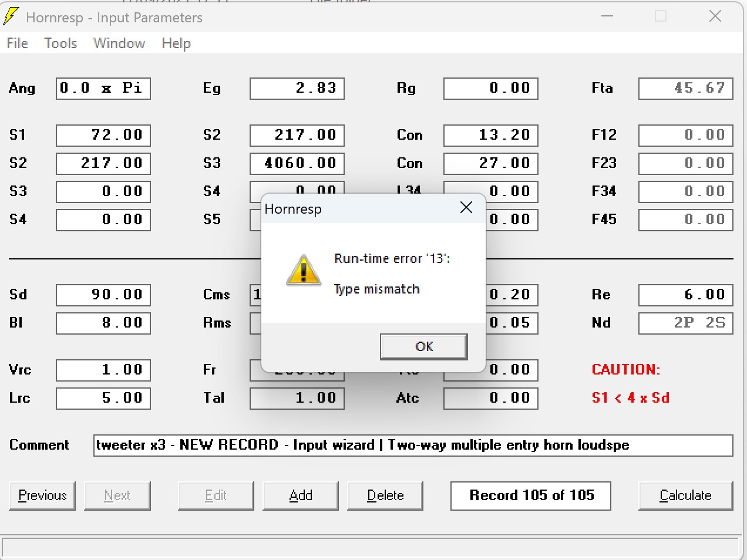Open the Tools menu
Screen dimensions: 747x560
pos(60,43)
